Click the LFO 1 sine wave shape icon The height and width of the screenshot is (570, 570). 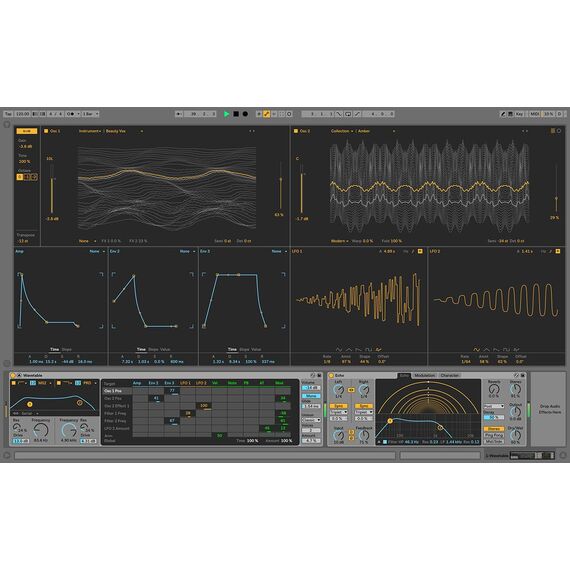(x=339, y=349)
